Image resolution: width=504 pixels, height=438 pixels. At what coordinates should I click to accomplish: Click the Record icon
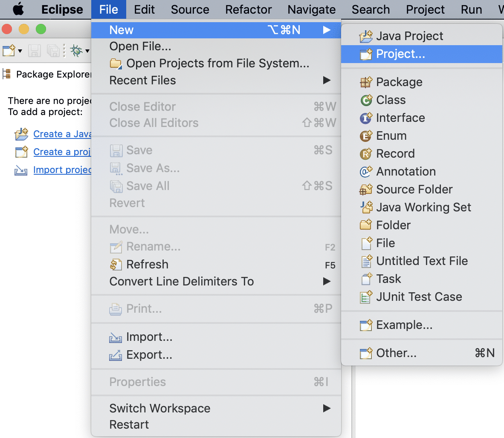366,154
